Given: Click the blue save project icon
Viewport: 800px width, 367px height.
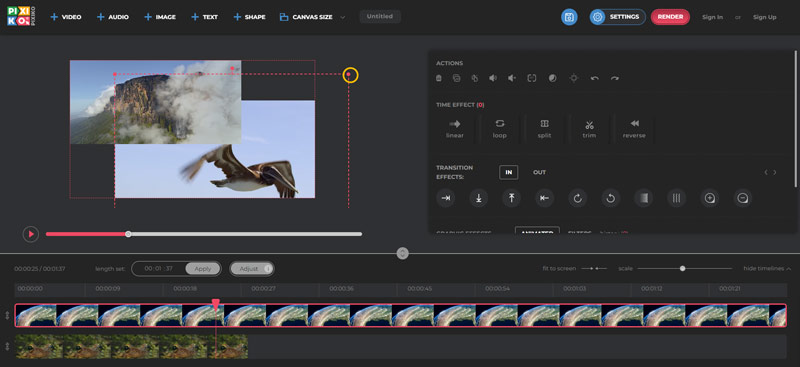Looking at the screenshot, I should pyautogui.click(x=569, y=17).
